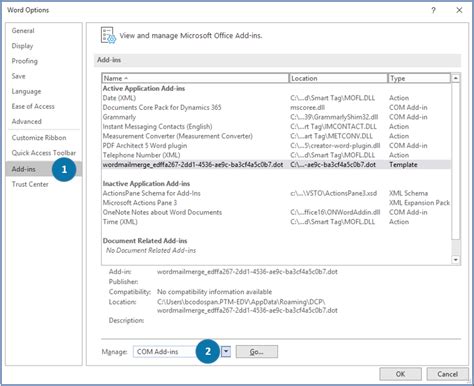Select the Time (XML) add-in
The height and width of the screenshot is (386, 474).
277,222
